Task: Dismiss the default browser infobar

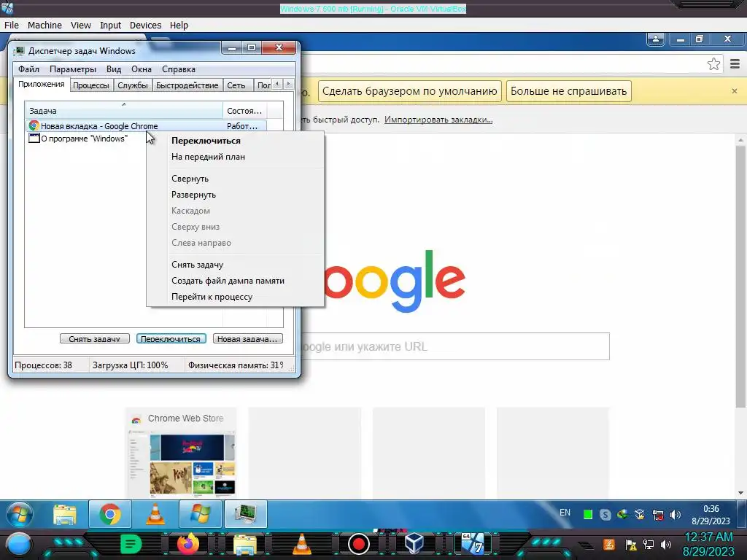Action: tap(734, 91)
